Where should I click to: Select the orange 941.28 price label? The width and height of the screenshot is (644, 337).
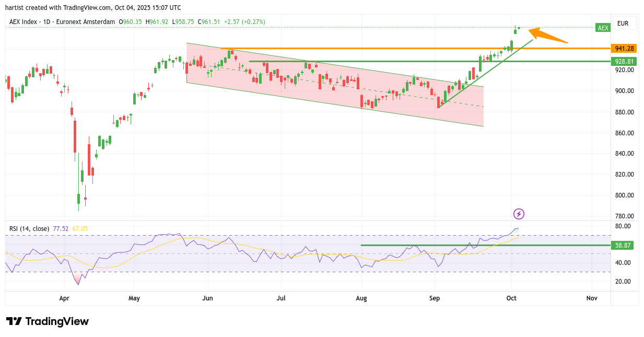[624, 49]
